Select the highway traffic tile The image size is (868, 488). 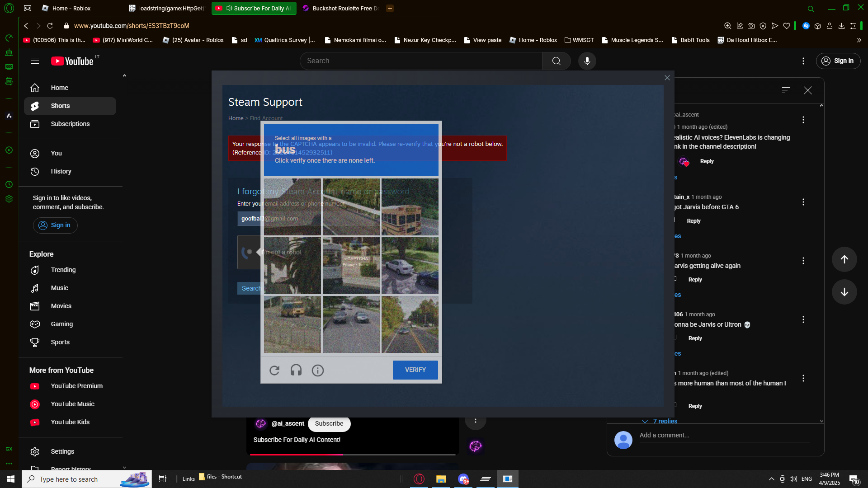point(351,324)
